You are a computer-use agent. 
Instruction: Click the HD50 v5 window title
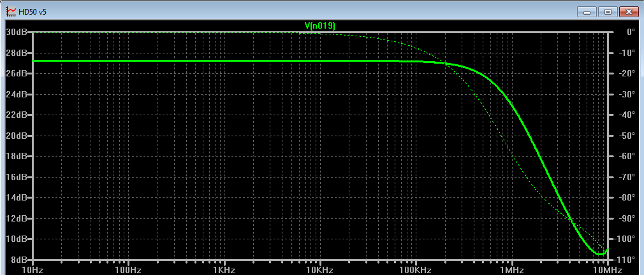[33, 12]
